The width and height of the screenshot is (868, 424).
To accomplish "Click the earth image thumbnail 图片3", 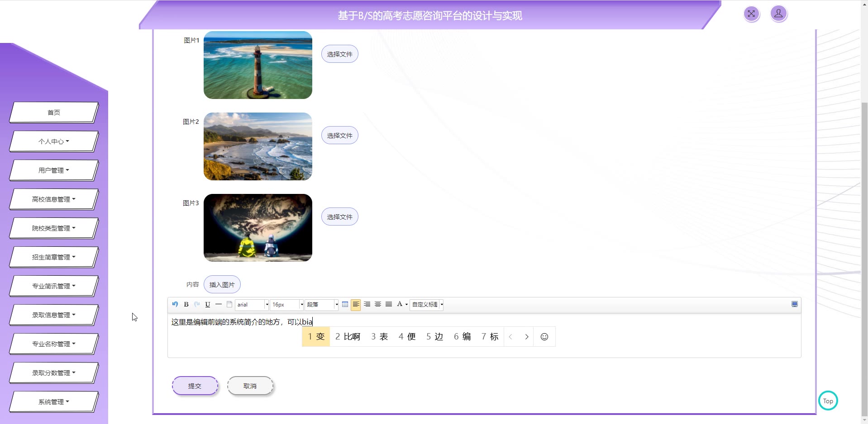I will coord(258,228).
